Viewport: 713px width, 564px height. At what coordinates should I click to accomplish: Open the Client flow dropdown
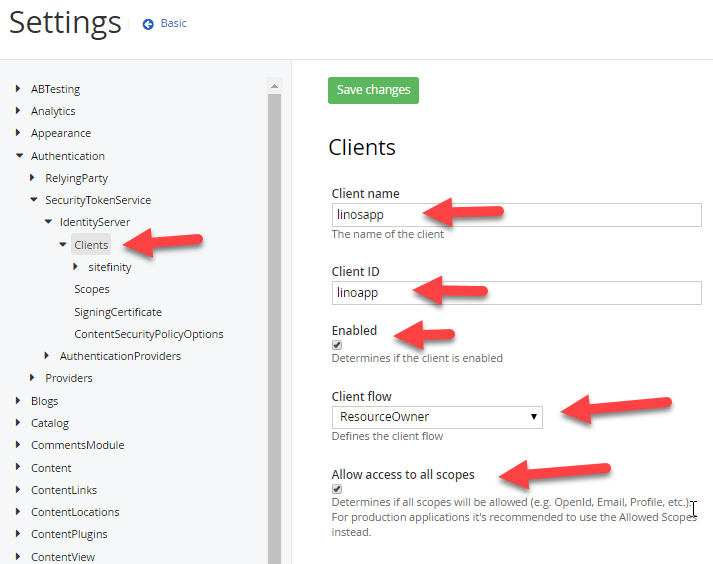click(x=437, y=417)
